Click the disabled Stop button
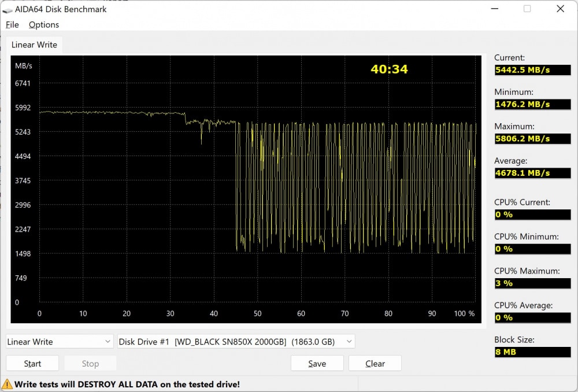Image resolution: width=578 pixels, height=392 pixels. pyautogui.click(x=90, y=363)
